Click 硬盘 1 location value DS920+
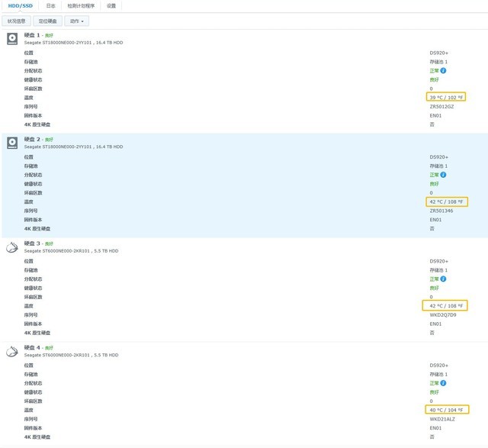Viewport: 488px width, 448px height. (x=439, y=53)
